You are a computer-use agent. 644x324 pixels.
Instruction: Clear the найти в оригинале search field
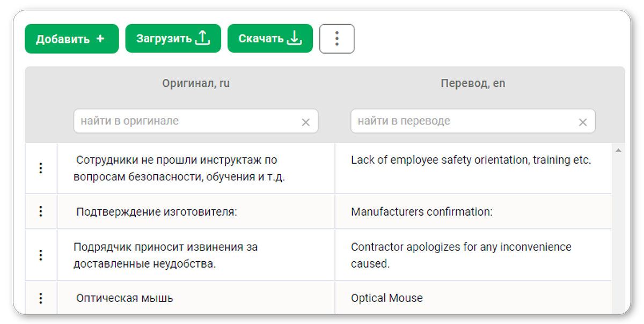point(306,122)
